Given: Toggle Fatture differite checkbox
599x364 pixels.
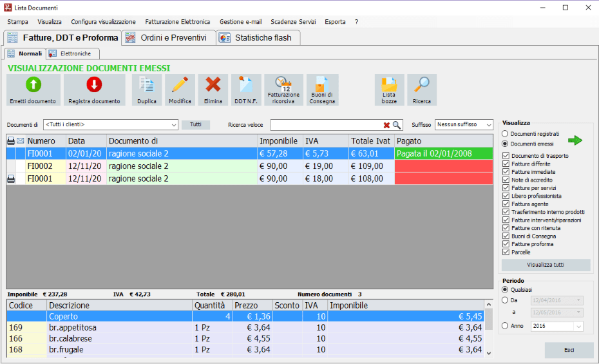Looking at the screenshot, I should pyautogui.click(x=506, y=164).
